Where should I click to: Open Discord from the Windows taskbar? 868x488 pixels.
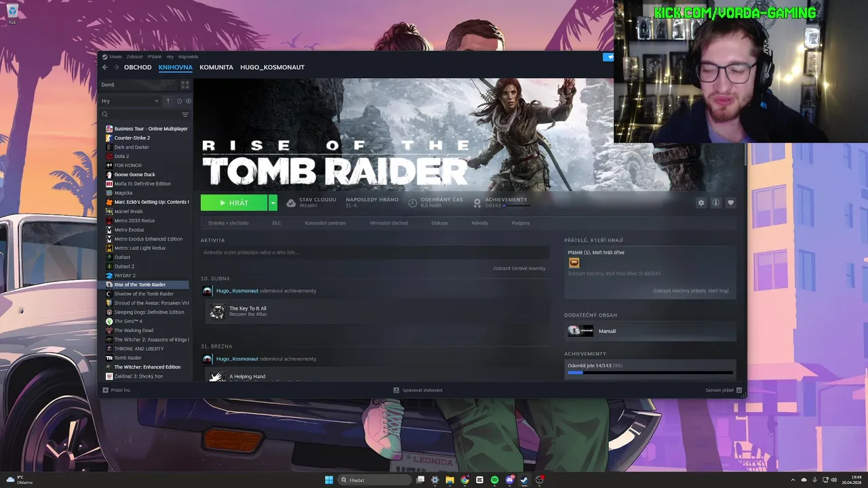[509, 480]
